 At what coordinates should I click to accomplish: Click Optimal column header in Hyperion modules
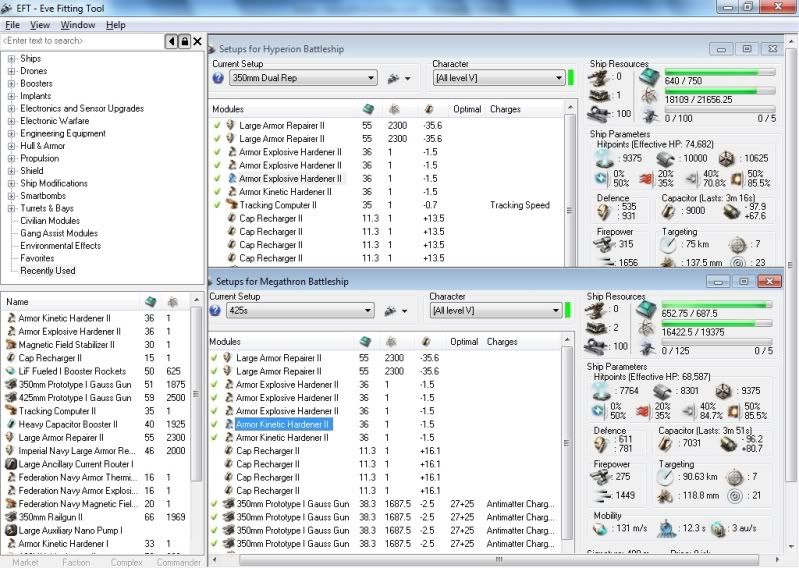467,109
